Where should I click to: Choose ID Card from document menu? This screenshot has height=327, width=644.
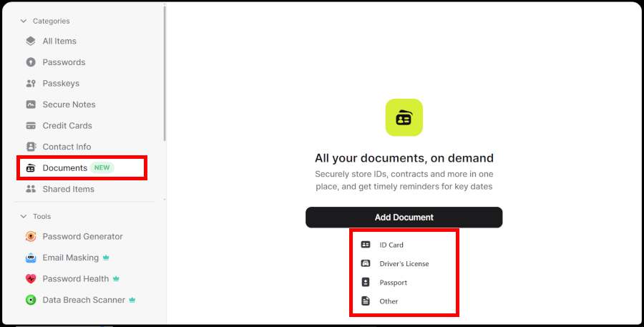[x=391, y=245]
